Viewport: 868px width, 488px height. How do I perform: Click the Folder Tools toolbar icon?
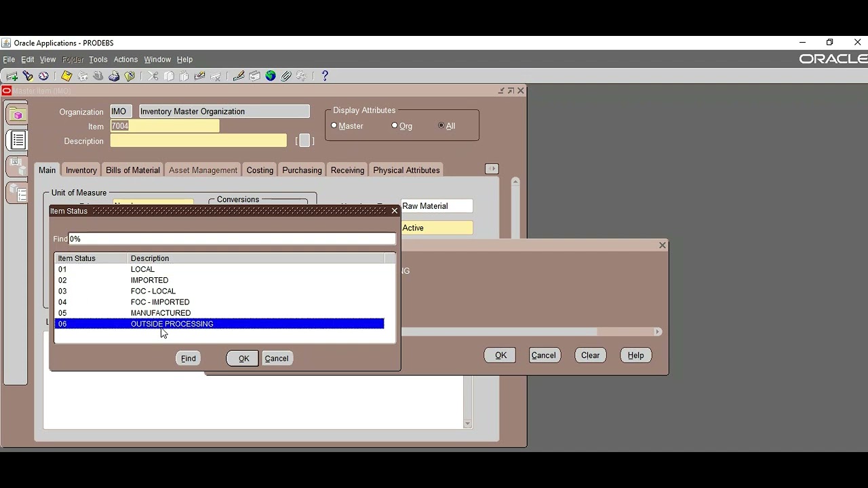[x=302, y=76]
